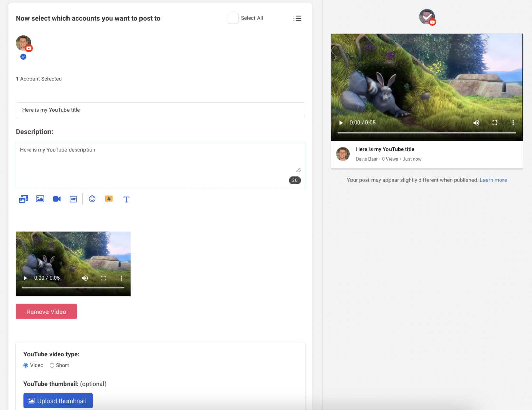Play the uploaded video in editor
This screenshot has width=532, height=410.
(x=25, y=278)
